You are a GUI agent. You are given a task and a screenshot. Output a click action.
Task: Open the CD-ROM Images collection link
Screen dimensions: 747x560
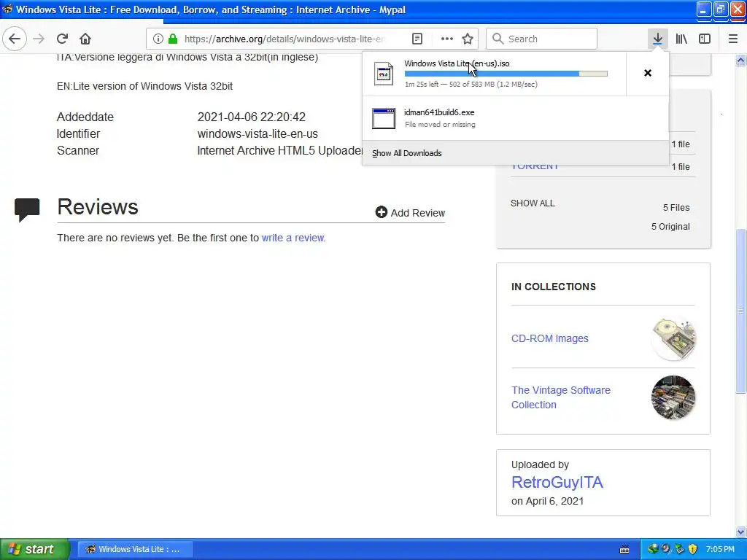pos(550,338)
